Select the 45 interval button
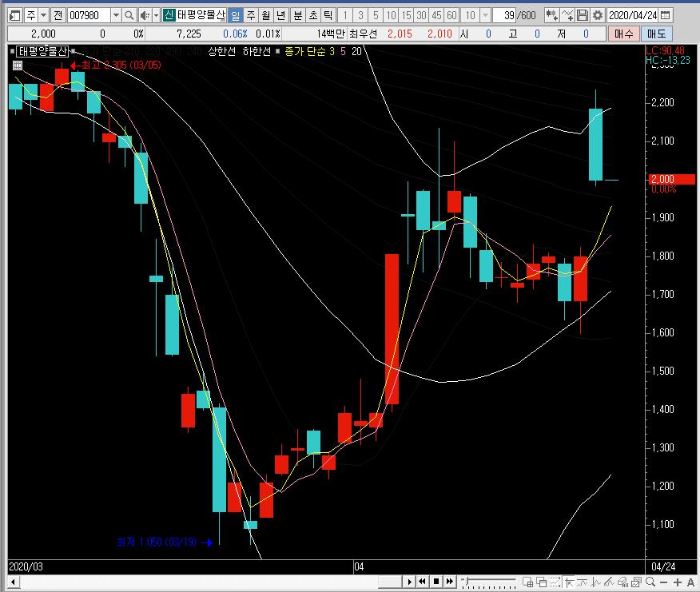700x592 pixels. 436,16
